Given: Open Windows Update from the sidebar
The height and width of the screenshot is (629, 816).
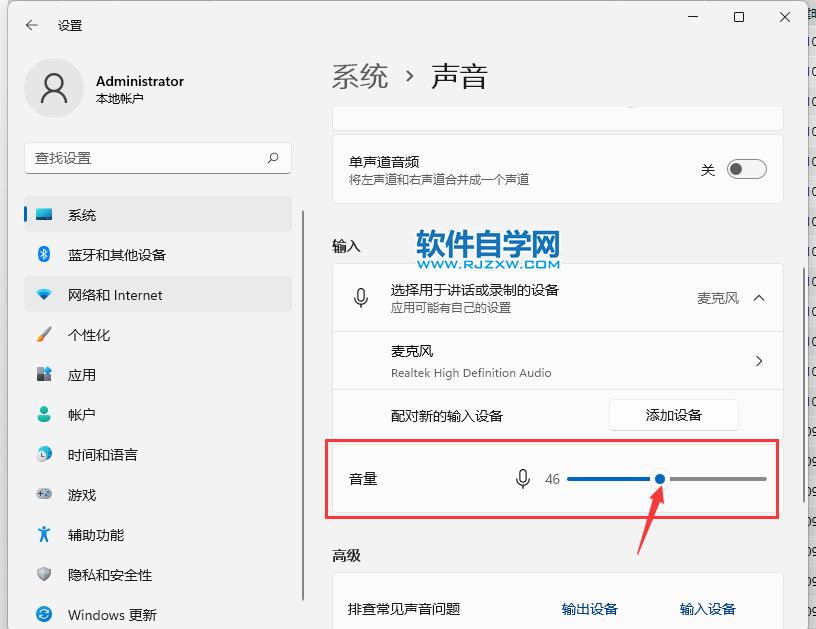Looking at the screenshot, I should coord(112,615).
